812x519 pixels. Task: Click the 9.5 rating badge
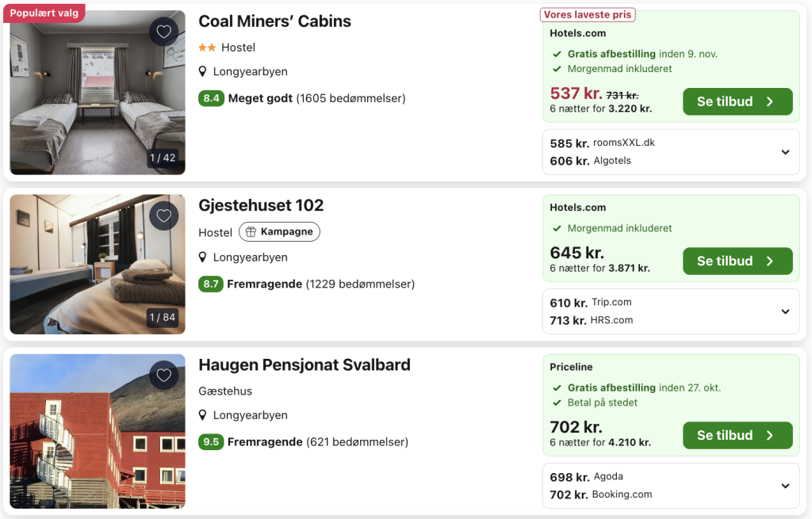211,442
